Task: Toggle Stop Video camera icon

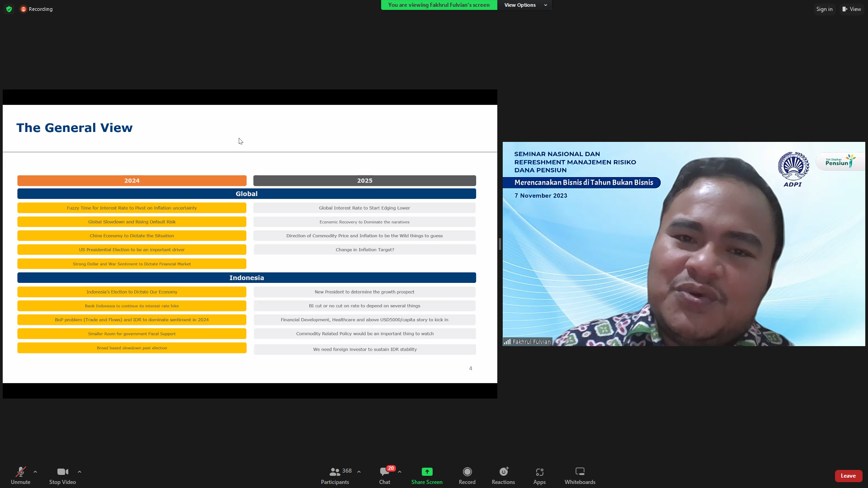Action: tap(62, 472)
